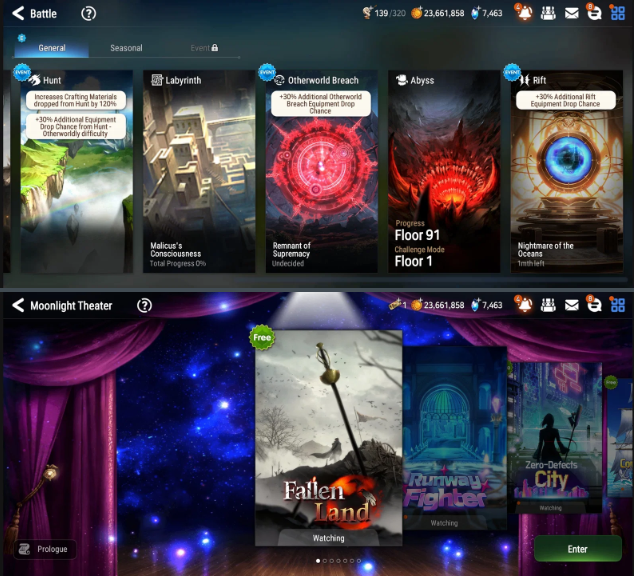Tap the Free badge on Fallen Land

pyautogui.click(x=262, y=337)
